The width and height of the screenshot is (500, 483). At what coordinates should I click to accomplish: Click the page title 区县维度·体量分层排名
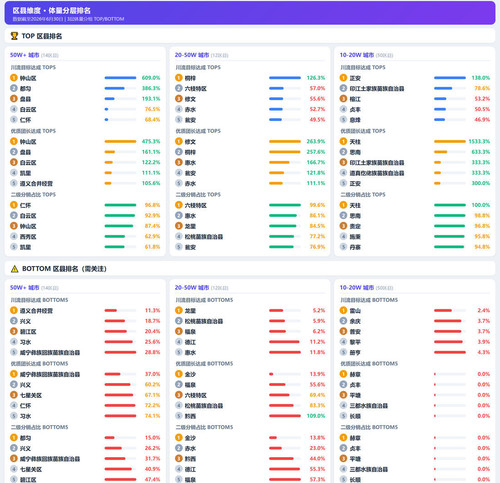pyautogui.click(x=52, y=10)
